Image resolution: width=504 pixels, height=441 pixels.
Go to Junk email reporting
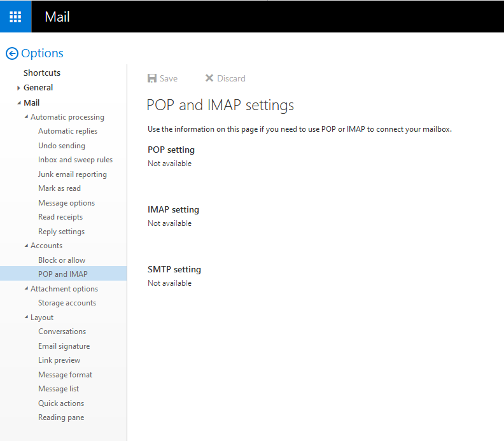point(72,174)
